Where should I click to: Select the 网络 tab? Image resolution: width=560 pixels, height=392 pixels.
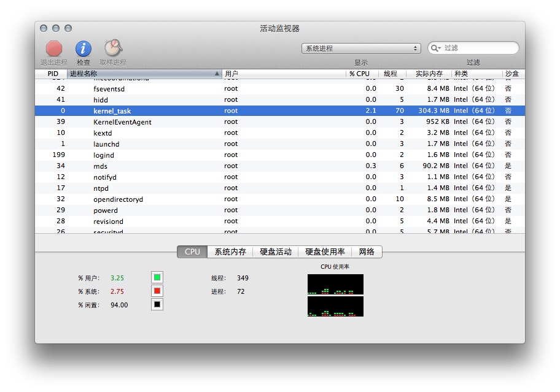pyautogui.click(x=367, y=252)
